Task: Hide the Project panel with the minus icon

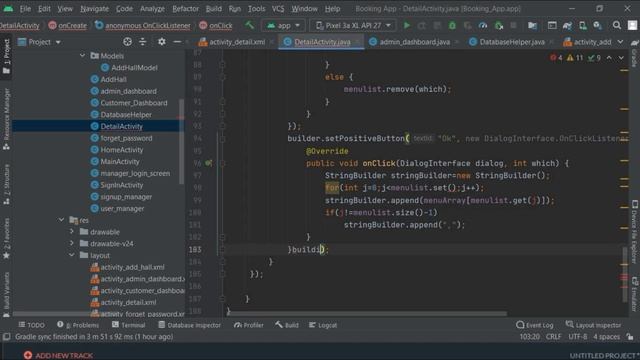Action: [x=177, y=42]
